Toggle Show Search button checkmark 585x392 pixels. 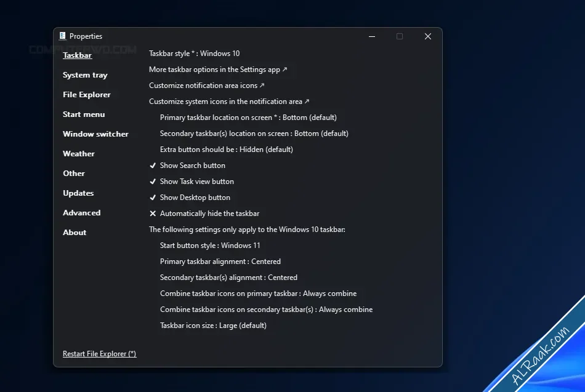pos(153,165)
